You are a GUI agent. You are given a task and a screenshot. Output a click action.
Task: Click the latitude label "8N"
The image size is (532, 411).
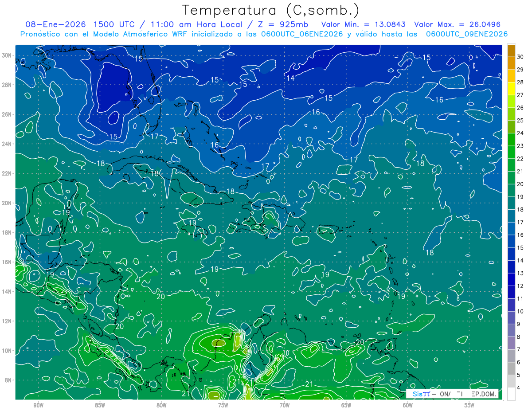pyautogui.click(x=8, y=380)
